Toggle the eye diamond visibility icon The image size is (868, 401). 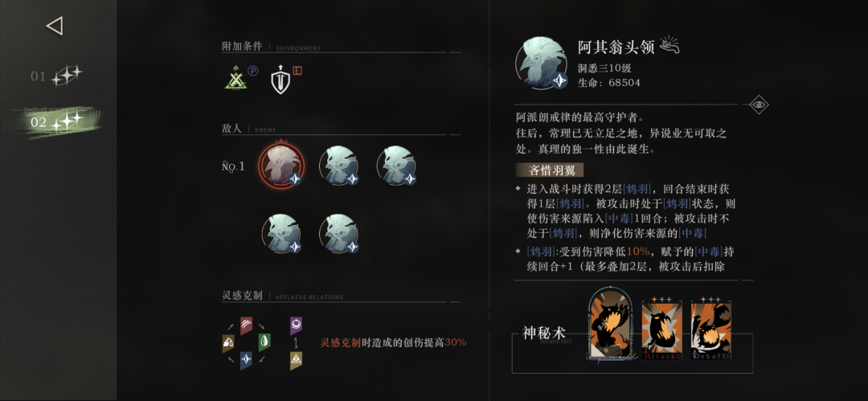point(759,104)
